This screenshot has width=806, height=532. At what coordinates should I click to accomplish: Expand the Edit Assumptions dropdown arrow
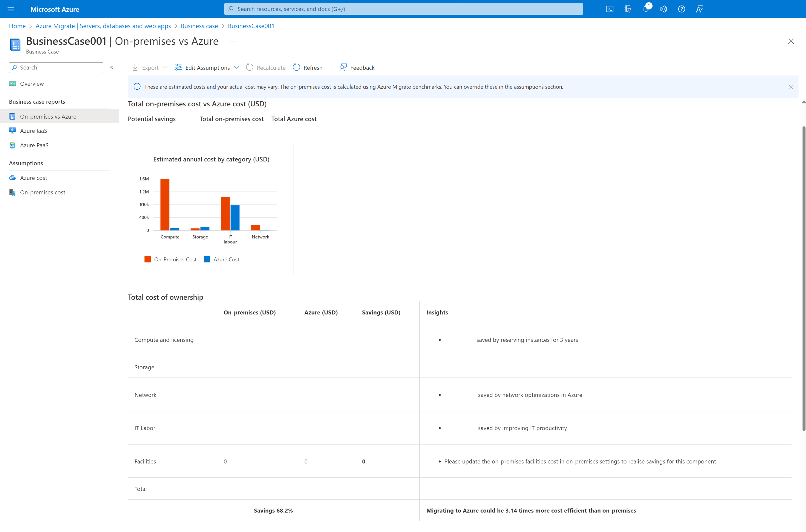(237, 67)
